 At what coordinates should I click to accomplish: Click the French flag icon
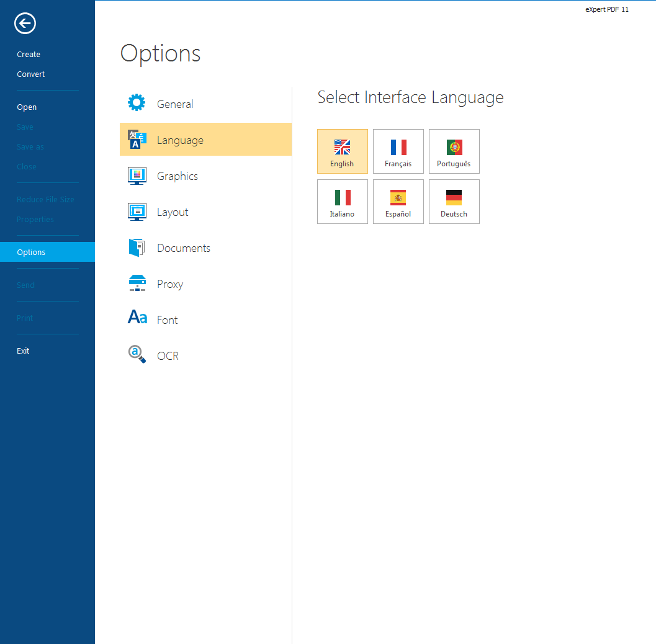pos(398,147)
